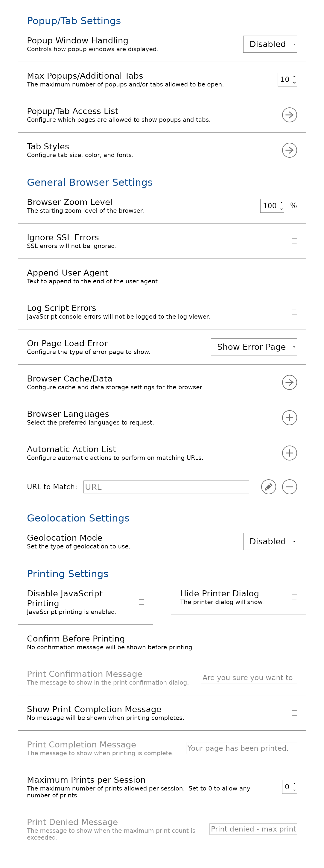324x868 pixels.
Task: Enable Confirm Before Printing checkbox
Action: [x=294, y=643]
